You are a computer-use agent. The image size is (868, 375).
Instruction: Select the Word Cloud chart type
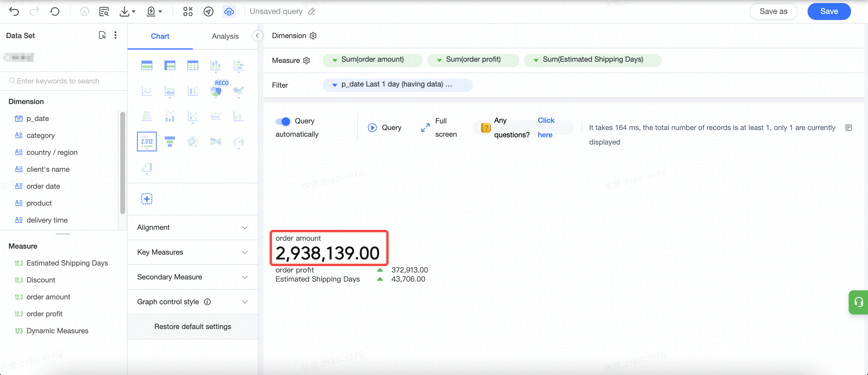[x=215, y=116]
